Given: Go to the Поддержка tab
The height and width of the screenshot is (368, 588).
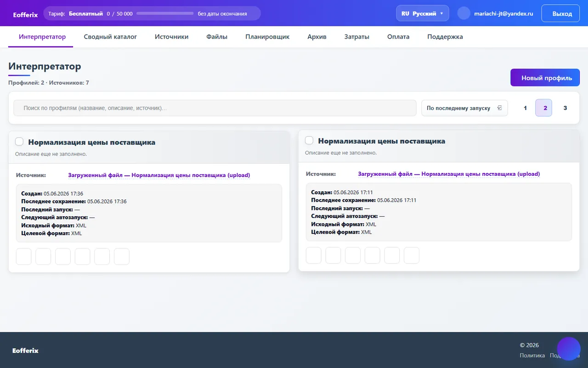Looking at the screenshot, I should (445, 37).
